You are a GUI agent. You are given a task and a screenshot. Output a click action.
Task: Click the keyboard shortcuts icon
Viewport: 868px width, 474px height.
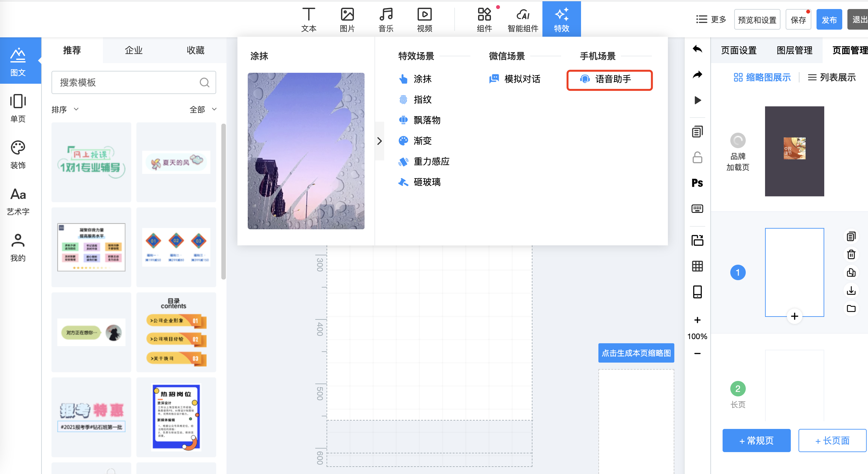point(697,208)
